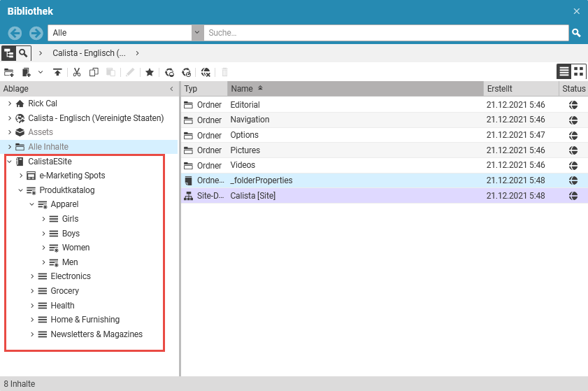Screen dimensions: 588x391
Task: Click the cut scissors icon
Action: click(77, 72)
